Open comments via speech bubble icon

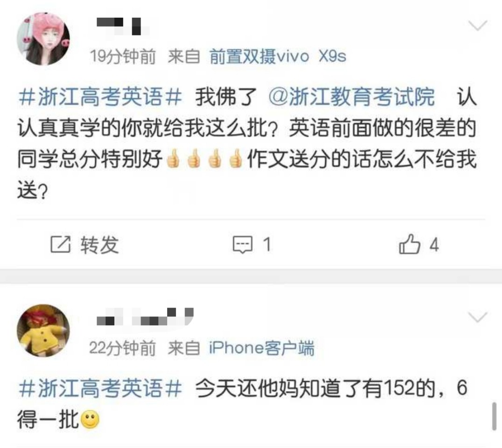tap(242, 245)
